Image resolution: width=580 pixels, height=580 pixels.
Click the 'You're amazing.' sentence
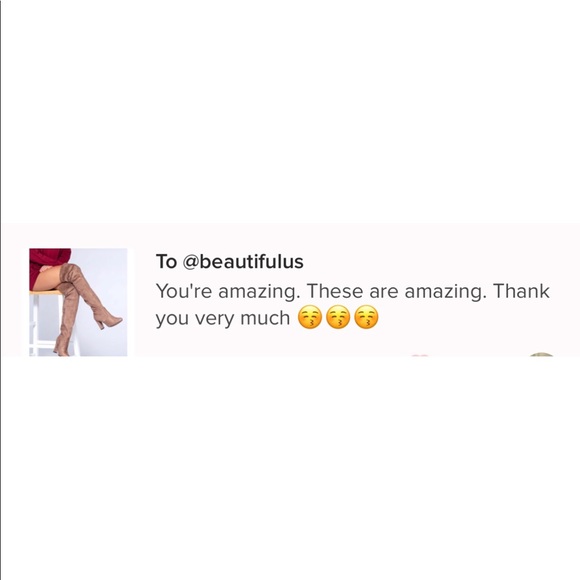tap(228, 291)
